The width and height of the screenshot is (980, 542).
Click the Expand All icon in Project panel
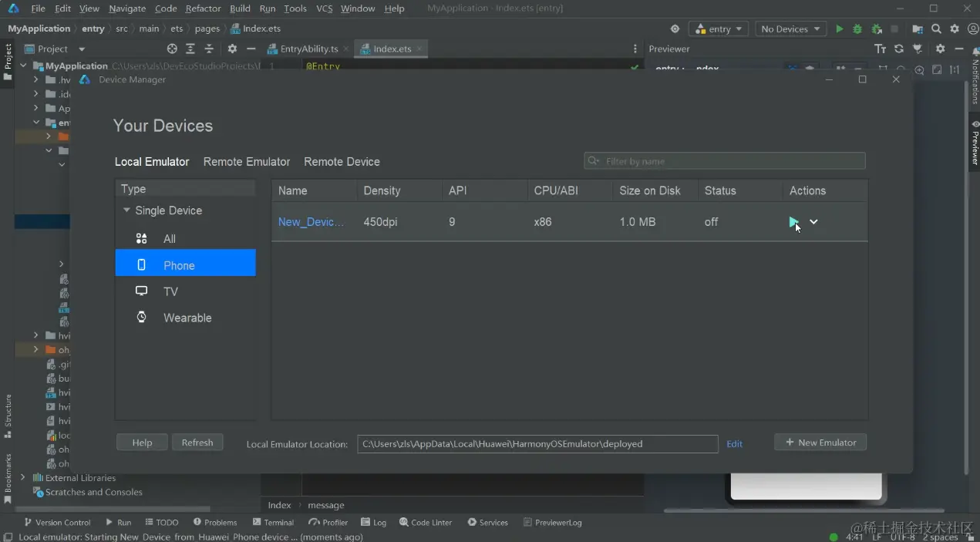[190, 49]
